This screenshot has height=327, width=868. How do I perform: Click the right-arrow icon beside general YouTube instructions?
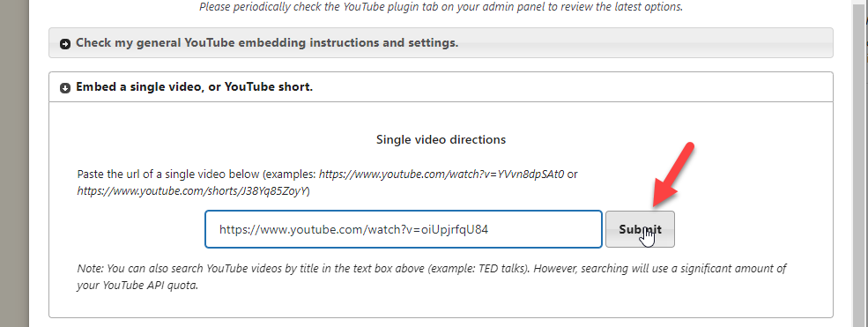click(64, 44)
